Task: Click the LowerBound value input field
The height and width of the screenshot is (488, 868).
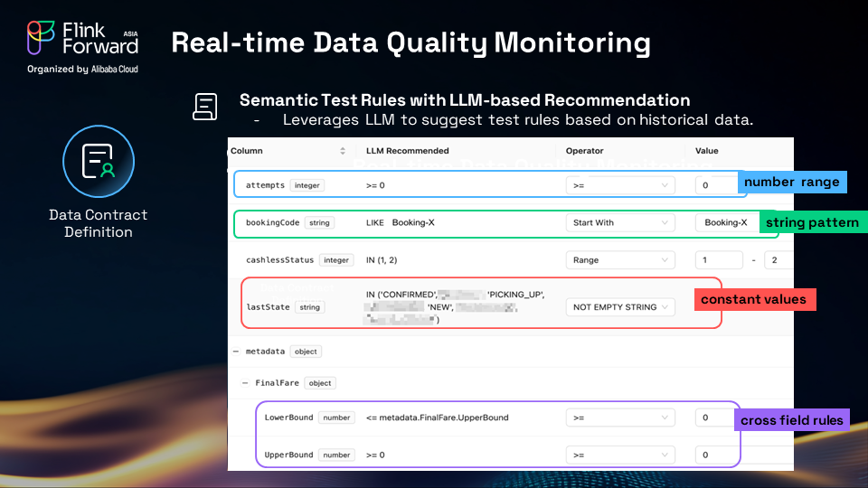Action: click(x=714, y=418)
